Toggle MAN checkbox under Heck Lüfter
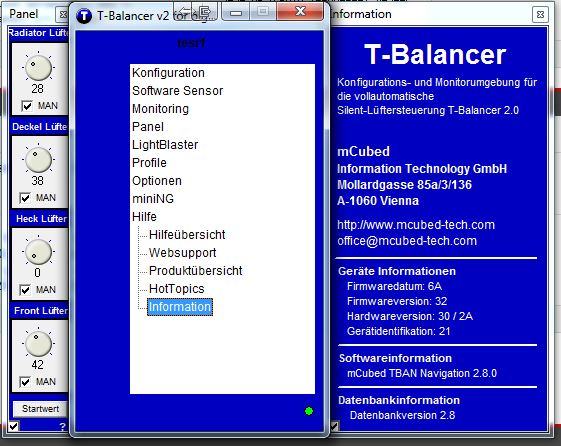Screen dimensions: 561x446 pyautogui.click(x=25, y=290)
